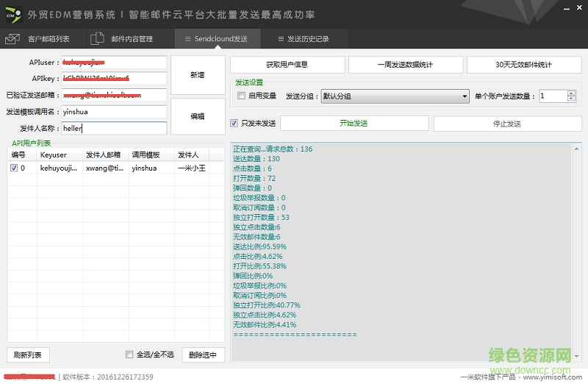Open the 发送分组 dropdown
This screenshot has width=588, height=384.
(465, 96)
